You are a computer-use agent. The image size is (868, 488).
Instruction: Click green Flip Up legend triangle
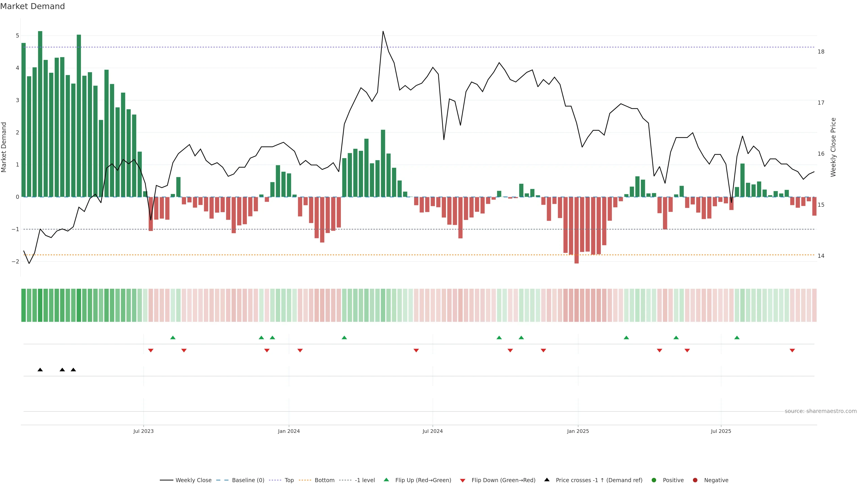click(387, 480)
